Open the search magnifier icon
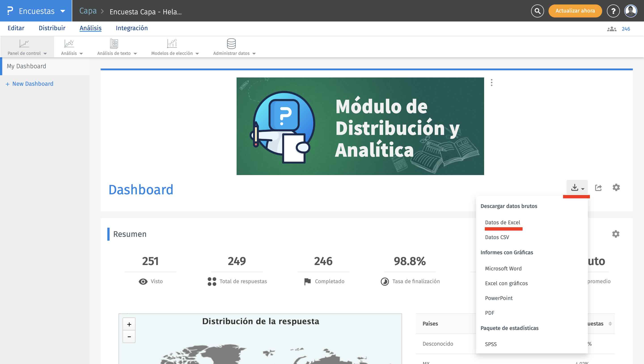This screenshot has height=364, width=644. [x=537, y=11]
